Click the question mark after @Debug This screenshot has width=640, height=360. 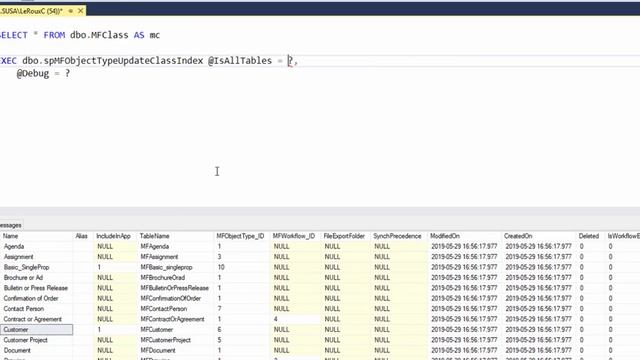67,73
